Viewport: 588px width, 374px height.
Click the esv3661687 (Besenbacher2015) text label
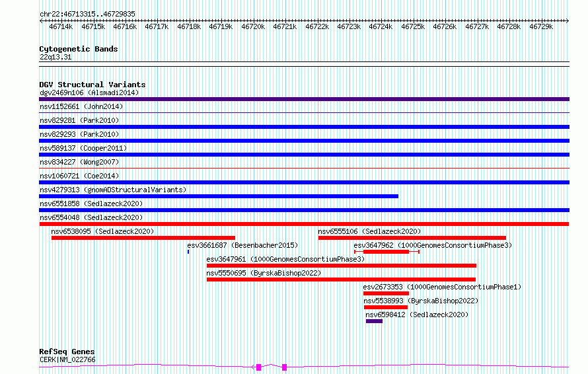[x=242, y=245]
